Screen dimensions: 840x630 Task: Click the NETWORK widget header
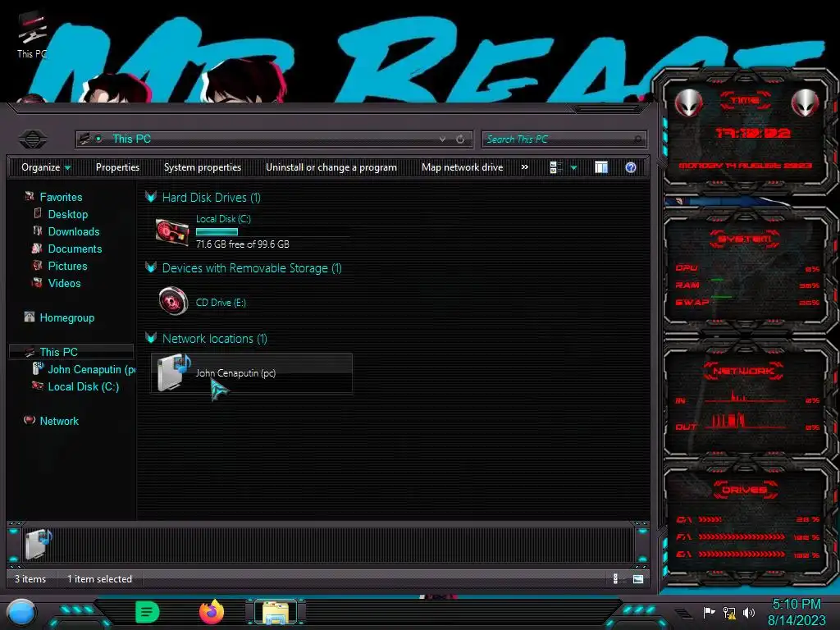(743, 371)
